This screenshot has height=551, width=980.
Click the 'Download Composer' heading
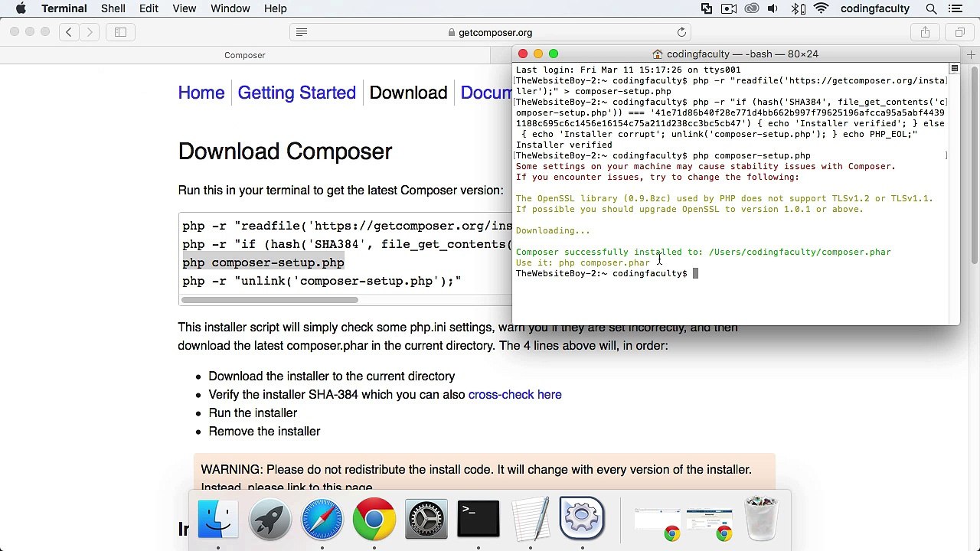pos(285,152)
